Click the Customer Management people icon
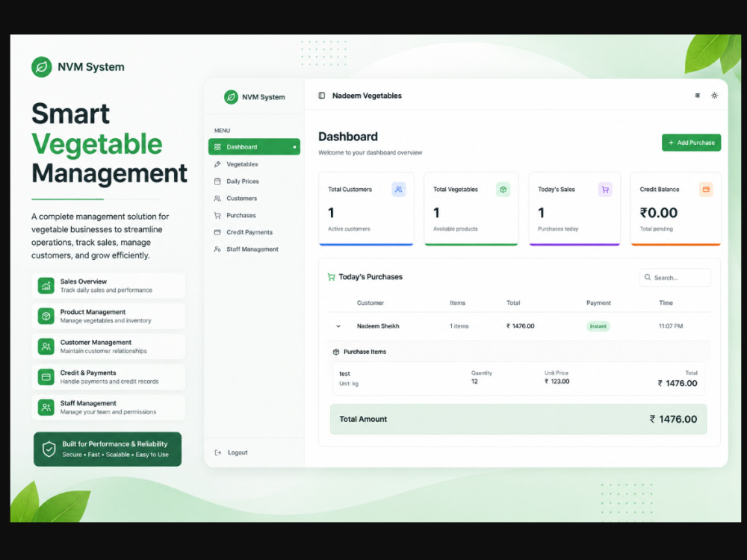 [x=46, y=346]
